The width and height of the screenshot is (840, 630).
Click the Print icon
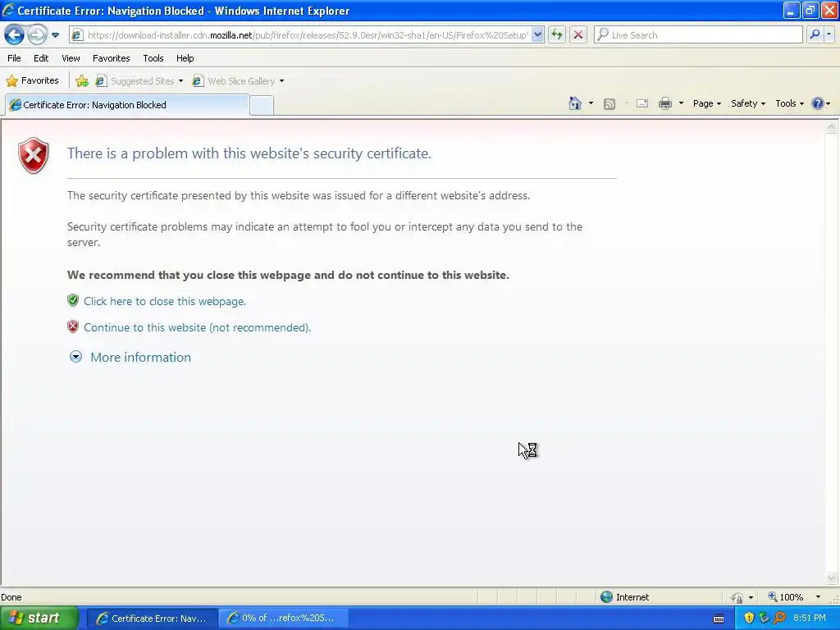tap(664, 103)
